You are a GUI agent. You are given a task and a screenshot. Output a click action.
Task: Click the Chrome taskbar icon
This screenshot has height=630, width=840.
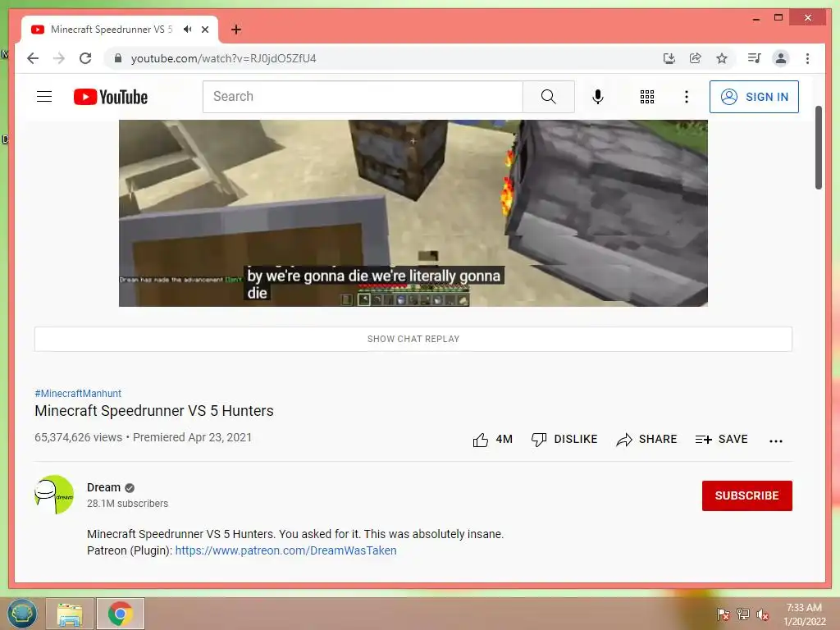(121, 614)
